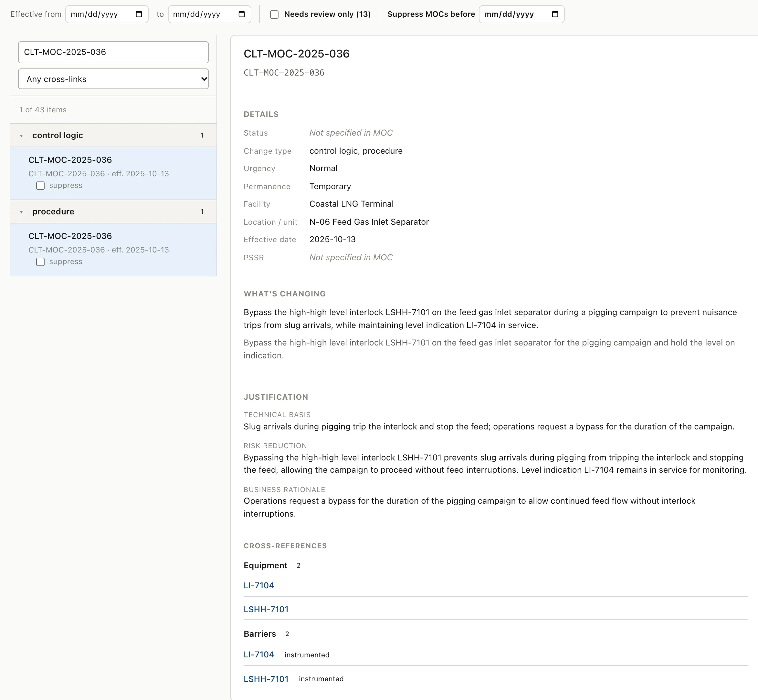Viewport: 758px width, 700px height.
Task: Check suppress under control logic MOC item
Action: (x=40, y=186)
